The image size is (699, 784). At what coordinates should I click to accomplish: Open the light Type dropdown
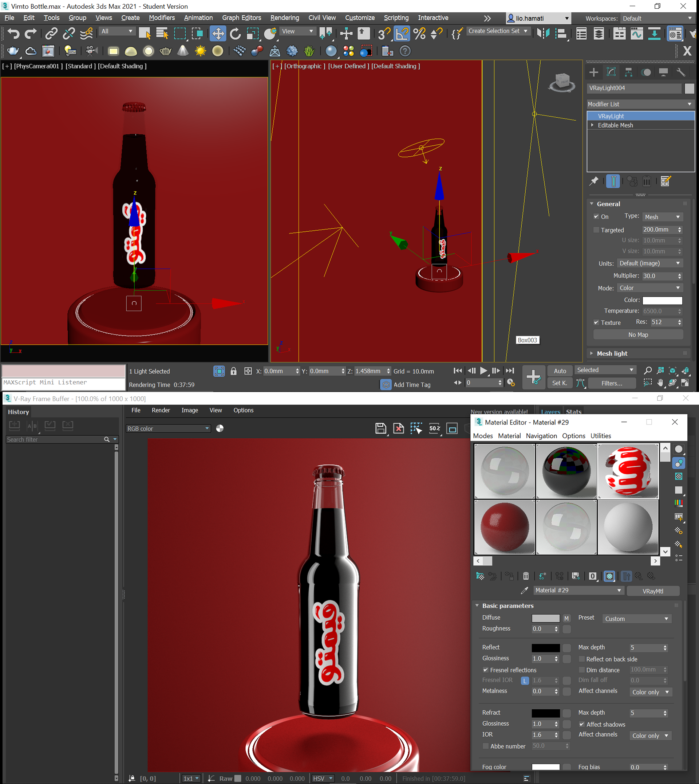coord(662,217)
